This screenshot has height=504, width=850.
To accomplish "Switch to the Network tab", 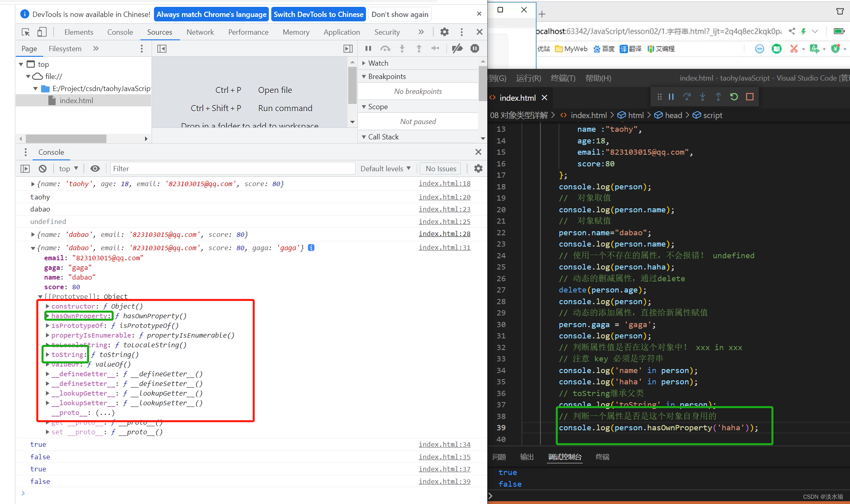I will pos(200,32).
